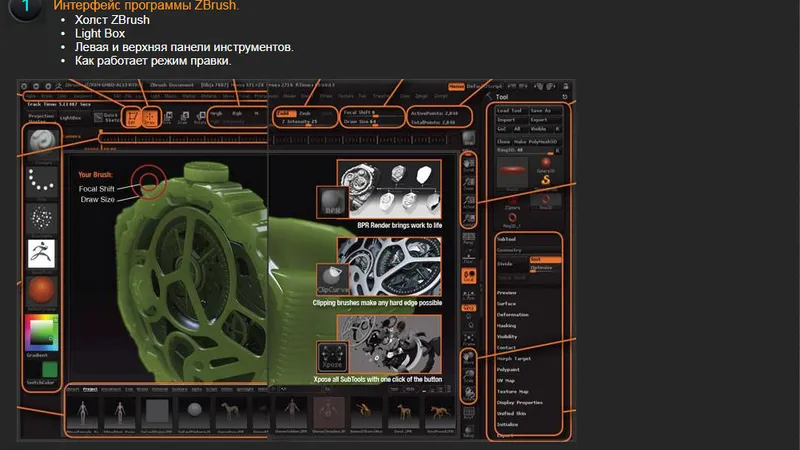Click the orange XYZ rotation button
The width and height of the screenshot is (800, 450).
[469, 308]
